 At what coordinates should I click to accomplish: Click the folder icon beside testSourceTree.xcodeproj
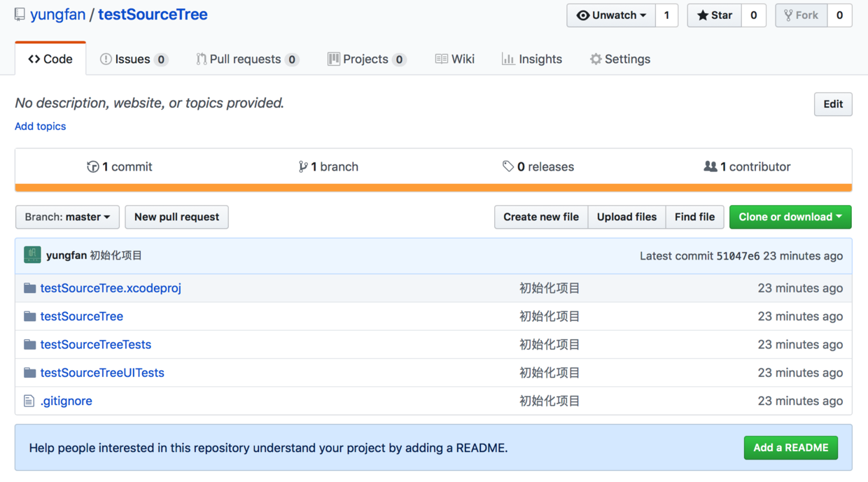click(x=29, y=288)
